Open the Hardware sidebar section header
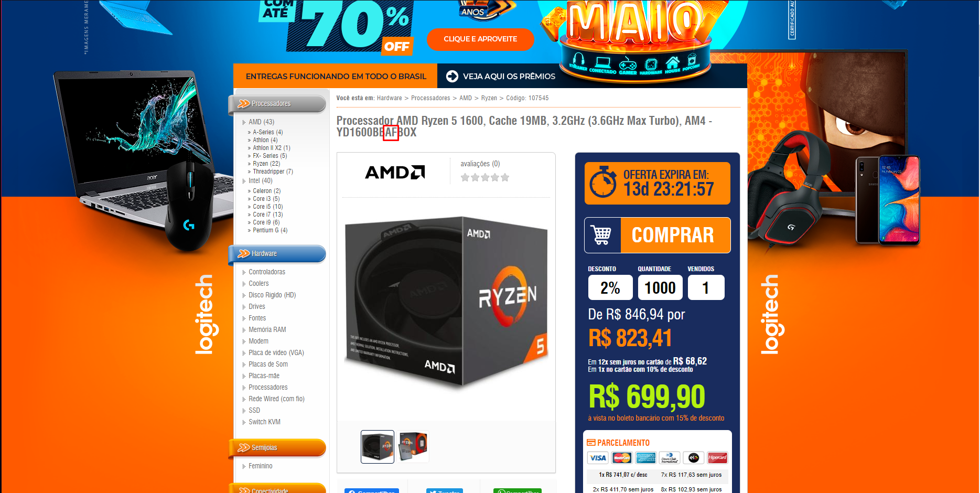Screen dimensions: 980x493 pos(277,254)
